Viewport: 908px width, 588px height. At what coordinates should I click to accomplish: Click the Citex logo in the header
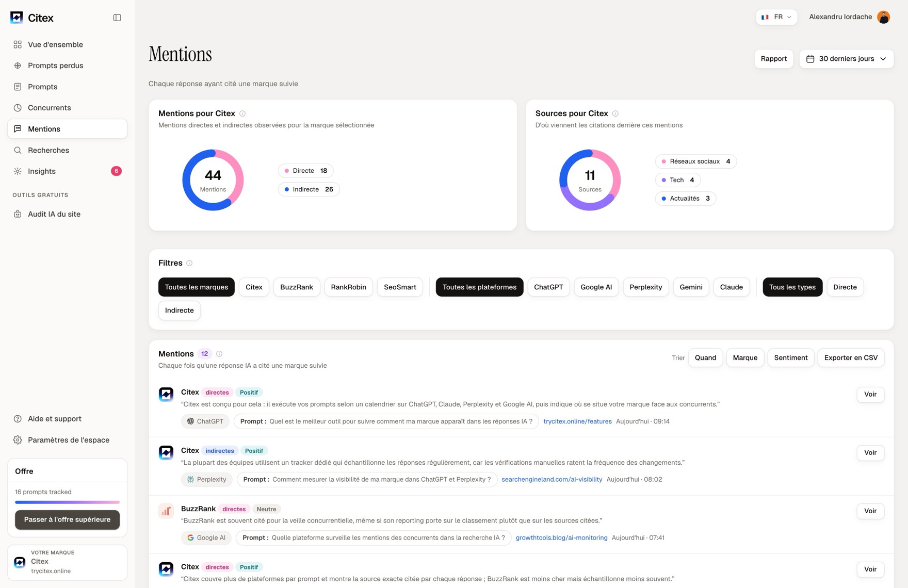coord(17,18)
